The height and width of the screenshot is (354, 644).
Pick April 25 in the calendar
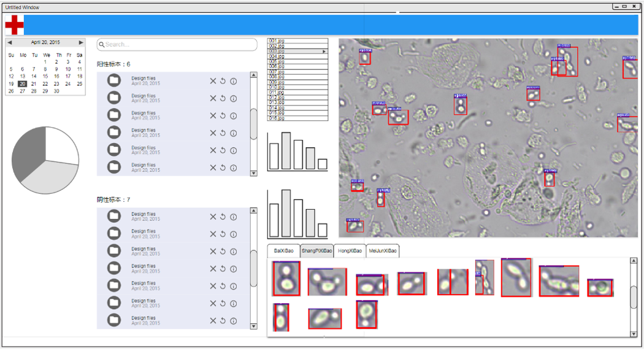click(x=79, y=84)
